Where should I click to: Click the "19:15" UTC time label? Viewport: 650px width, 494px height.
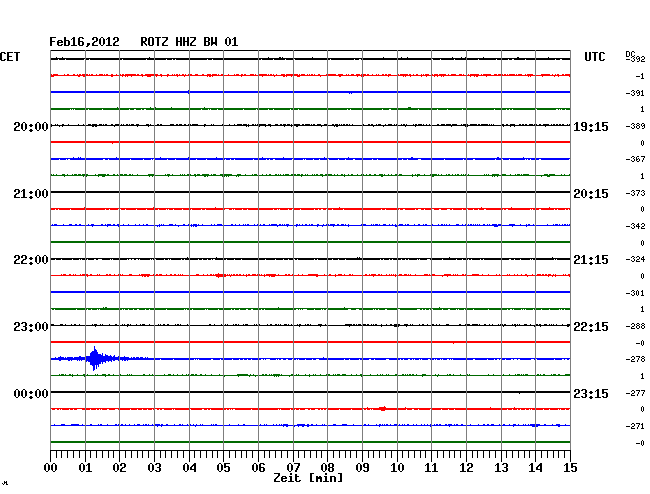[591, 126]
